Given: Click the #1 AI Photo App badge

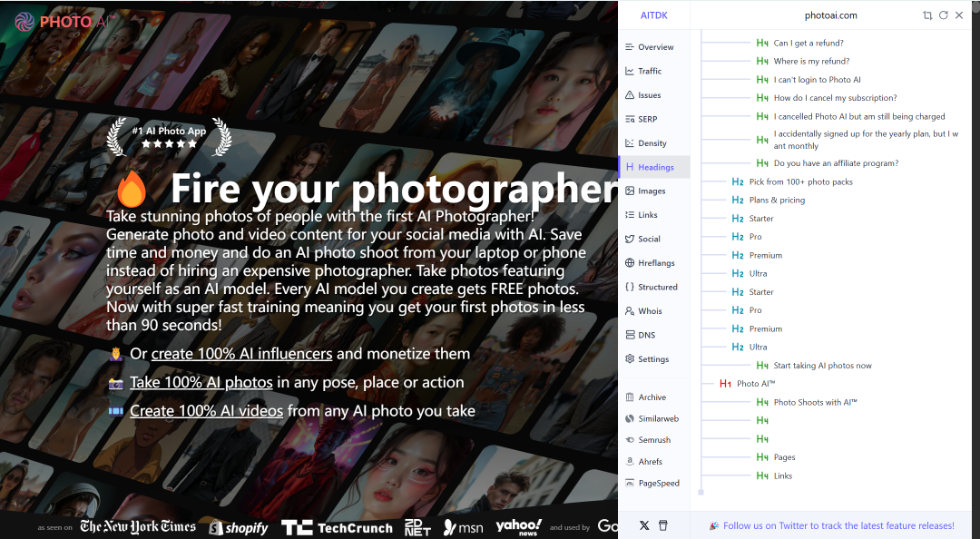Looking at the screenshot, I should coord(169,137).
